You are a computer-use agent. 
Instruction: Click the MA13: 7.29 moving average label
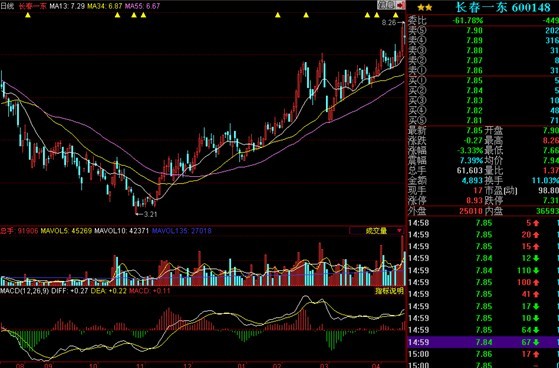click(x=67, y=6)
